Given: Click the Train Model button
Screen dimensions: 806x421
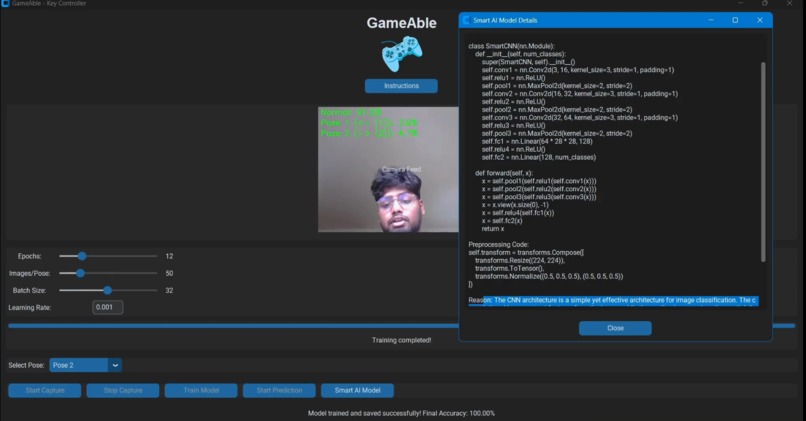Looking at the screenshot, I should point(201,390).
